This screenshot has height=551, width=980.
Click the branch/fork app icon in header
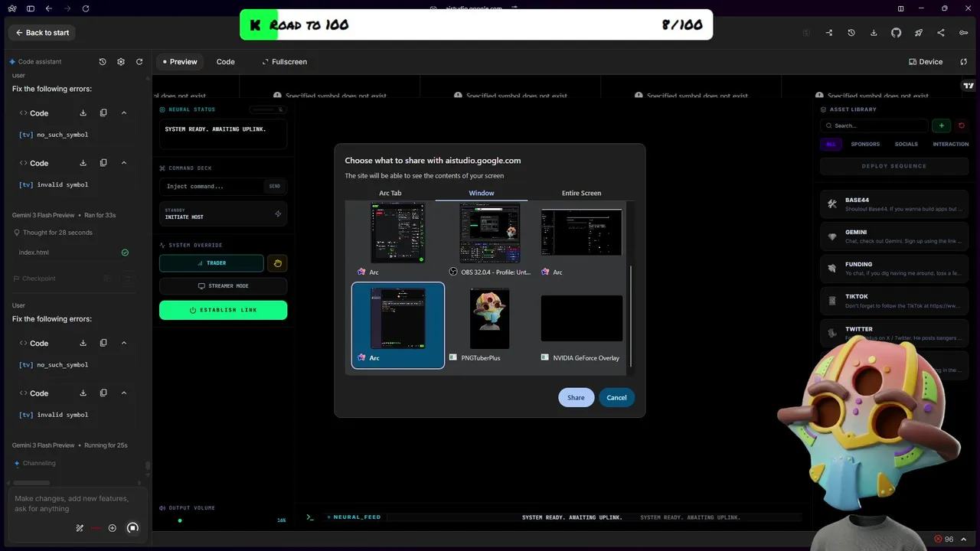click(x=829, y=33)
